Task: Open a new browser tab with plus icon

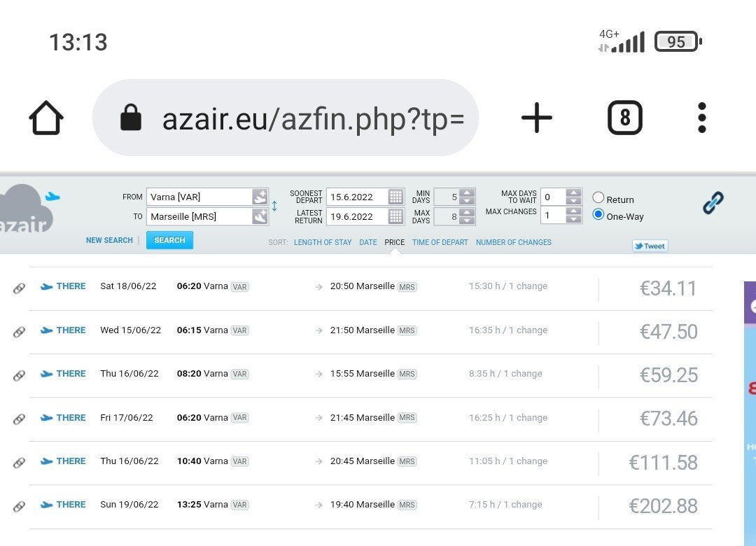Action: [x=537, y=118]
